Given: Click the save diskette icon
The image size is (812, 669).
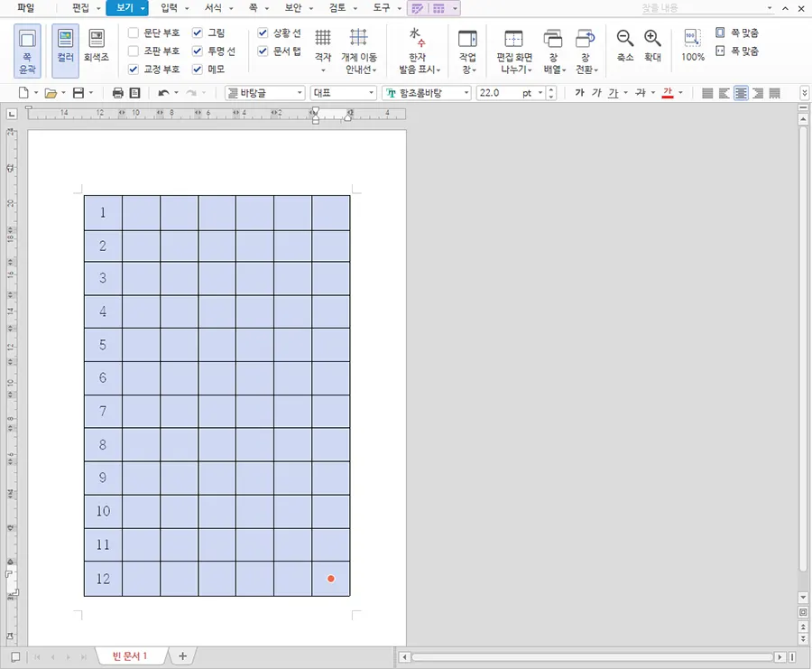Looking at the screenshot, I should (x=78, y=93).
